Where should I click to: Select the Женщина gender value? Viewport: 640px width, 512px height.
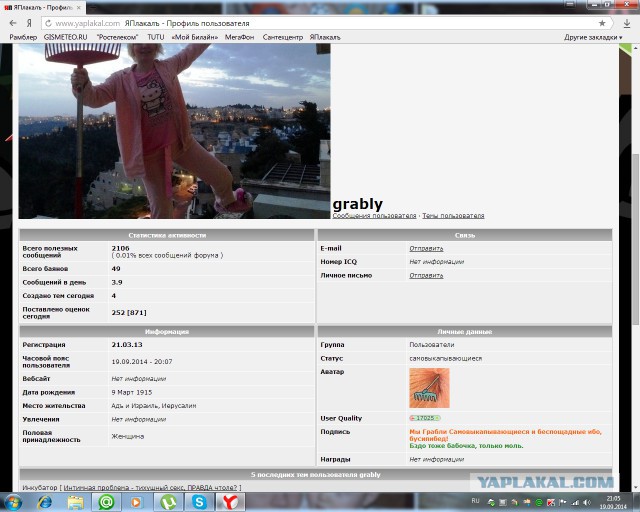click(128, 436)
